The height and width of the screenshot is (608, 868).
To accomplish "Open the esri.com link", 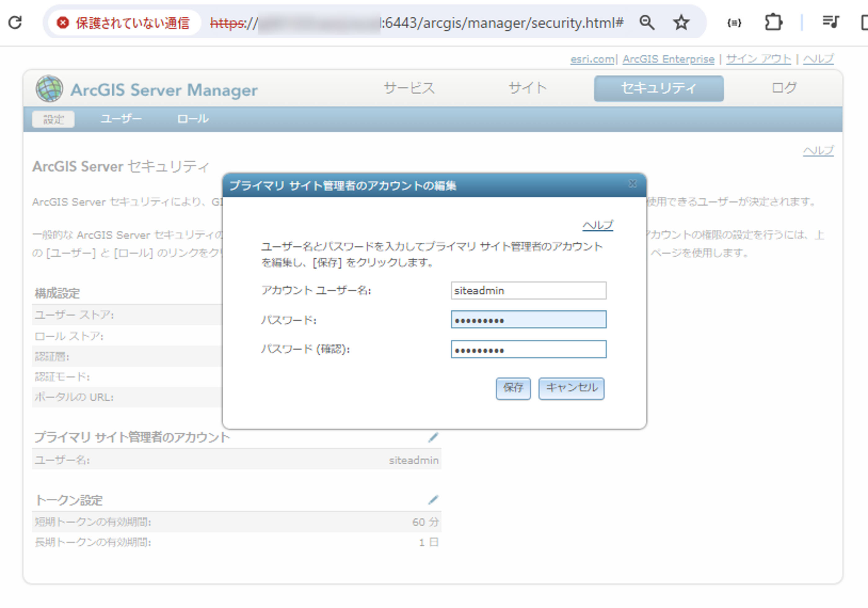I will pyautogui.click(x=592, y=59).
